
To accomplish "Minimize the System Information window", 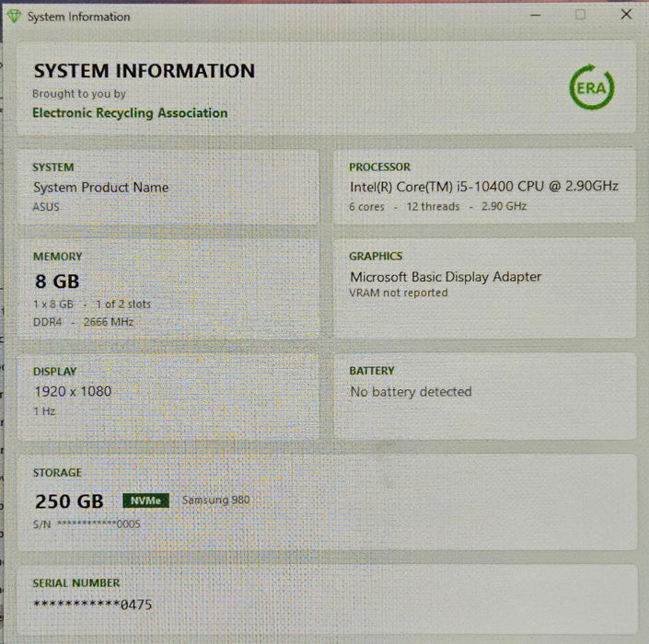I will pos(536,15).
